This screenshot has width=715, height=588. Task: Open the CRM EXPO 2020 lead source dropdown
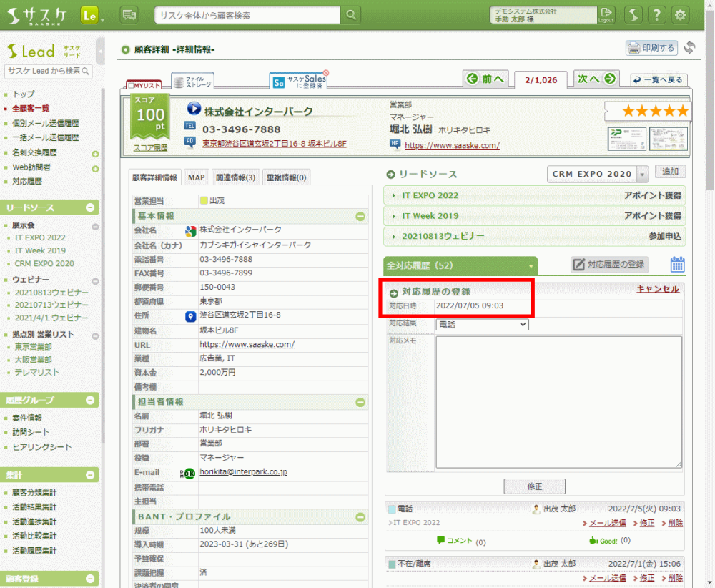pyautogui.click(x=597, y=174)
